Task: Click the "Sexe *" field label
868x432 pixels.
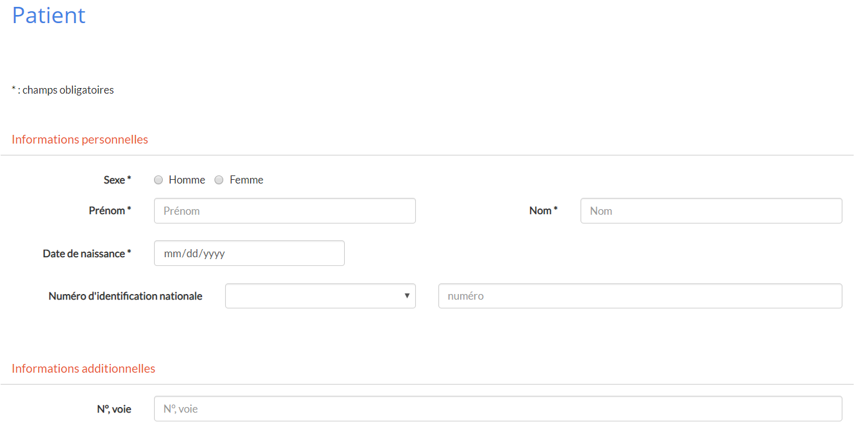Action: [x=117, y=180]
